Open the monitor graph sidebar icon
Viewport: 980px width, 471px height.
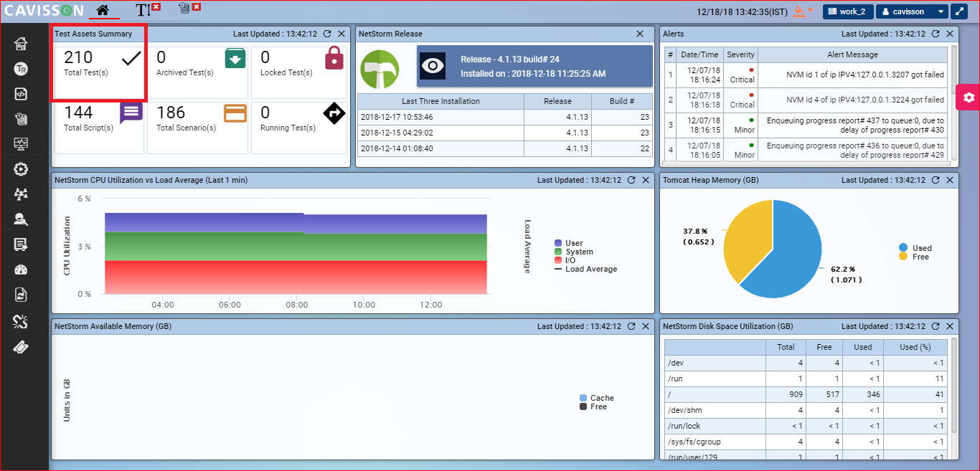pos(21,144)
